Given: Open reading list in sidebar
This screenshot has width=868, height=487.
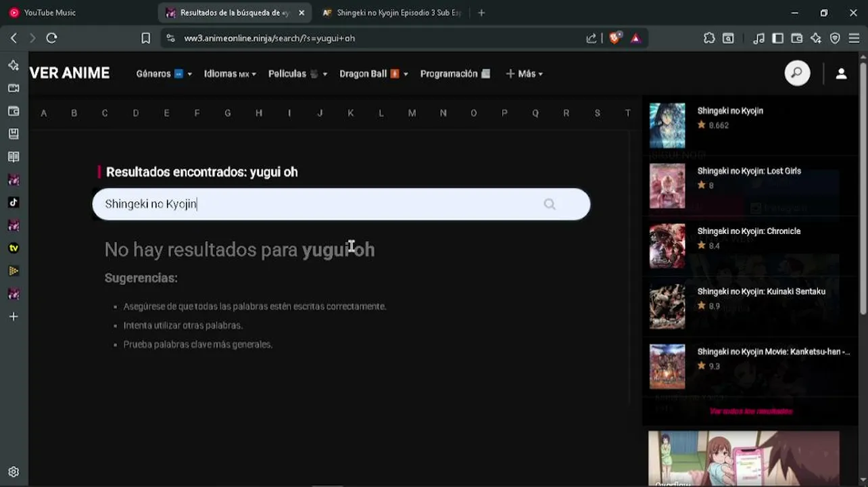Looking at the screenshot, I should pos(14,157).
